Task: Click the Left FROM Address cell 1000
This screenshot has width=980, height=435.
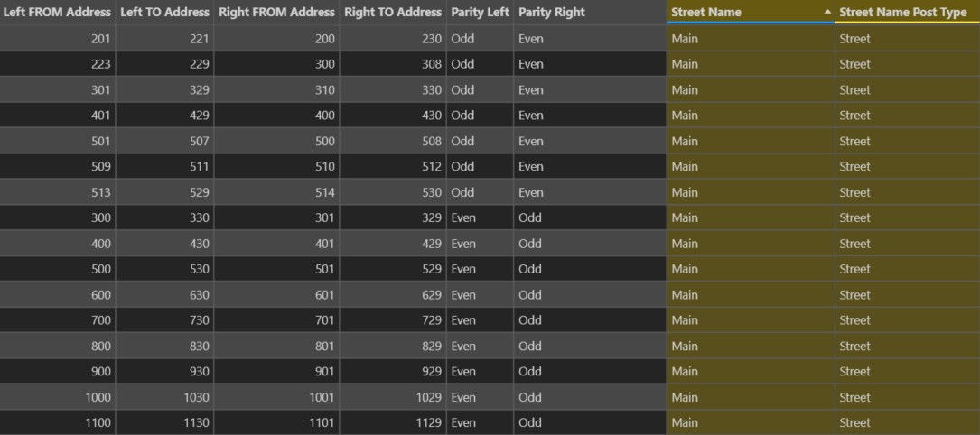Action: pos(58,397)
